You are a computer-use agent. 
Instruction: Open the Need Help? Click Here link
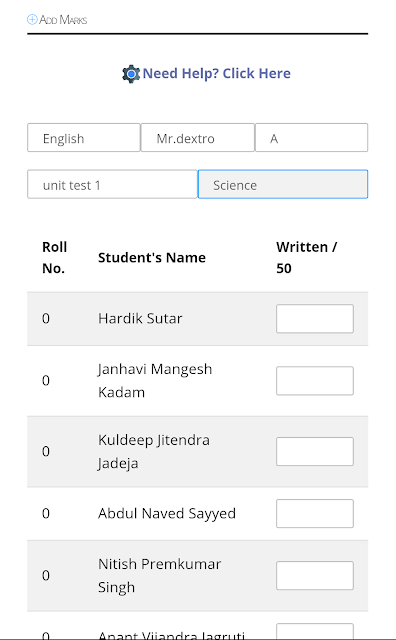tap(216, 73)
